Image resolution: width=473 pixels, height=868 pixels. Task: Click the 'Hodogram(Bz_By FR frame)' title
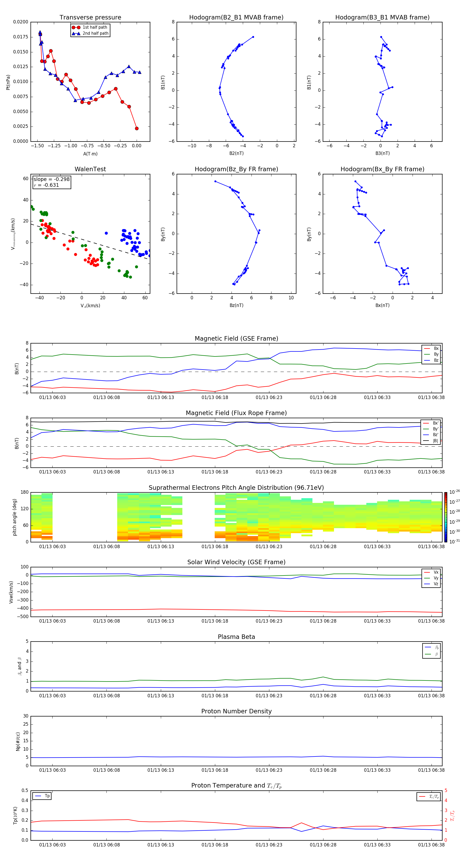236,169
